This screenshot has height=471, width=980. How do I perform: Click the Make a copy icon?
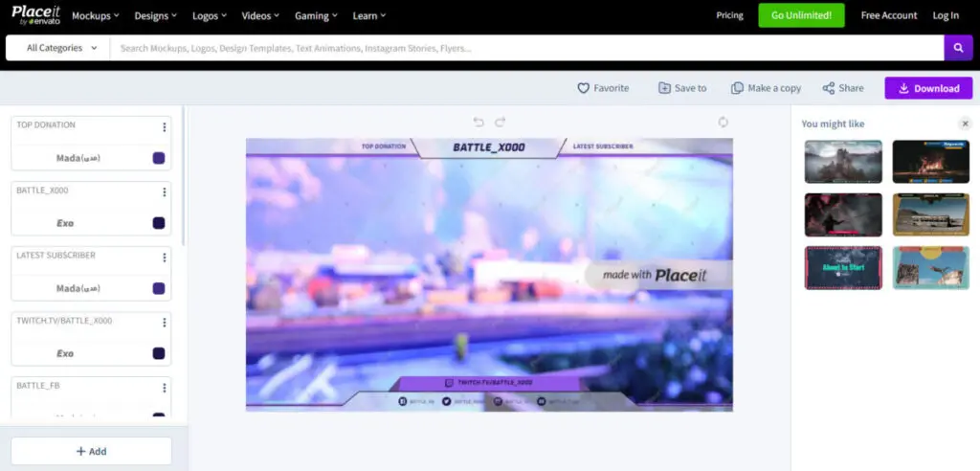coord(738,88)
